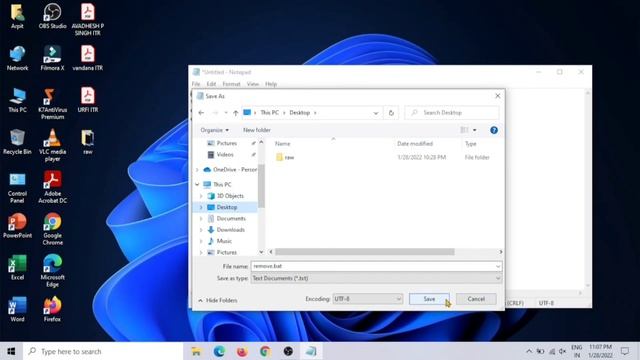Click Firefox desktop icon
640x360 pixels.
click(52, 309)
